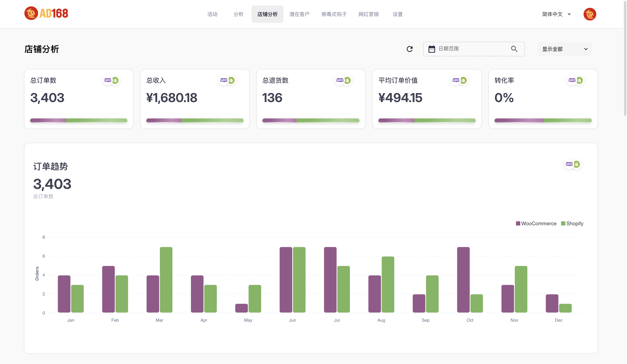
Task: Click the calendar icon in date range
Action: pos(432,49)
